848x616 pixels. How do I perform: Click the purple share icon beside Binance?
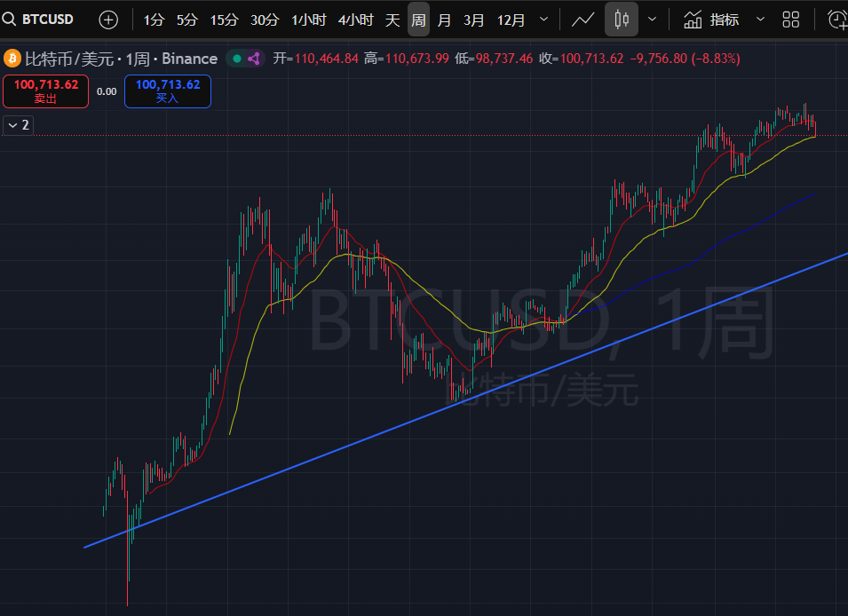[254, 59]
